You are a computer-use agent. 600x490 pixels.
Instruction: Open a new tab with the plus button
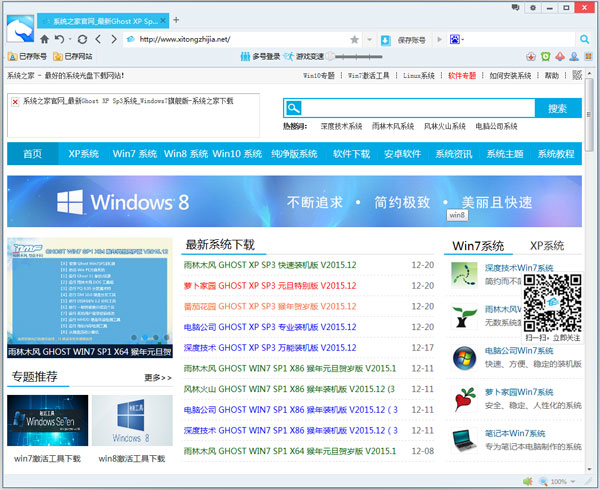(x=176, y=20)
